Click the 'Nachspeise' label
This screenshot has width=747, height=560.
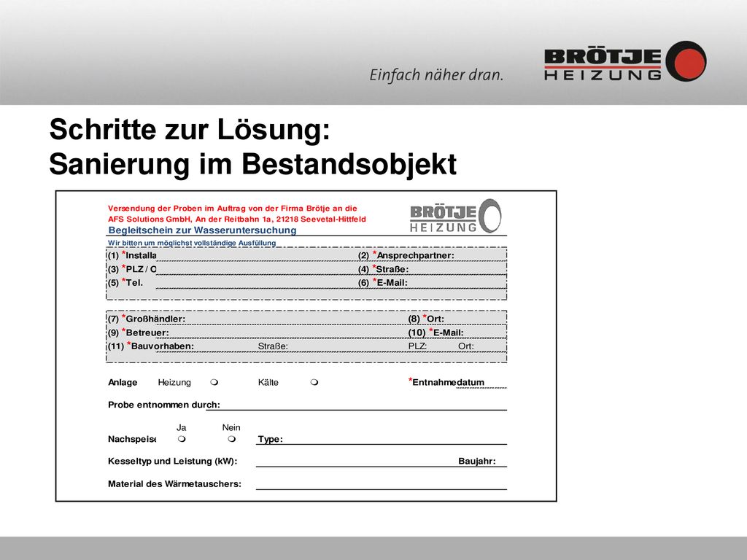pyautogui.click(x=132, y=439)
